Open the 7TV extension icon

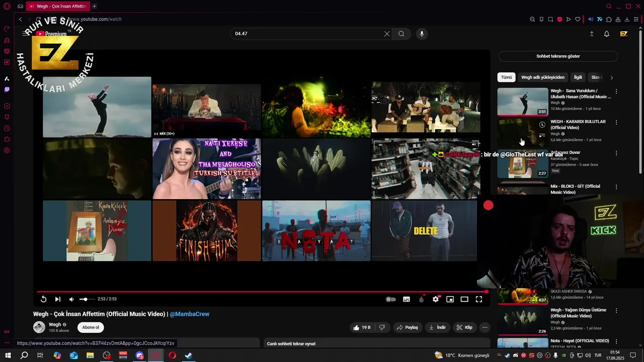(600, 19)
